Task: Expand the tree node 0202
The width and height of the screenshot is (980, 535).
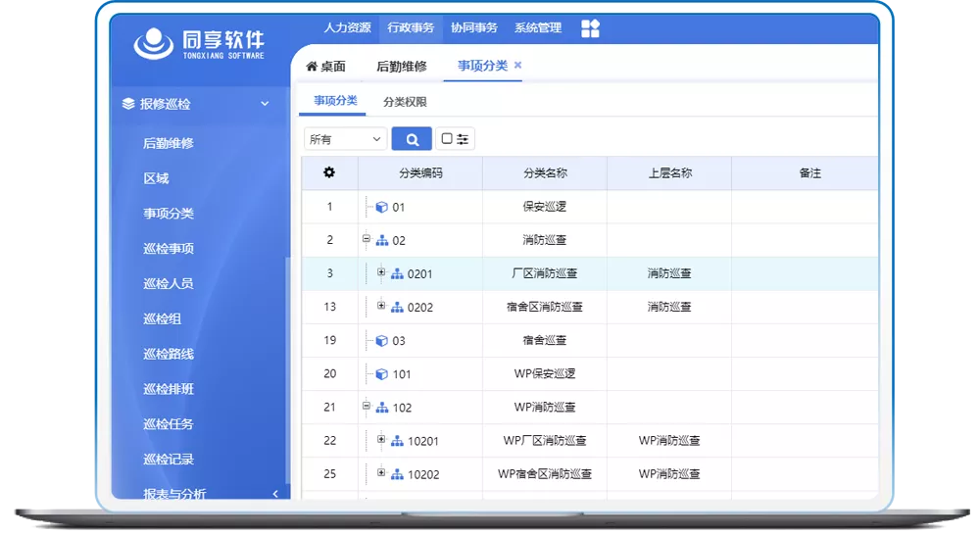Action: click(x=381, y=306)
